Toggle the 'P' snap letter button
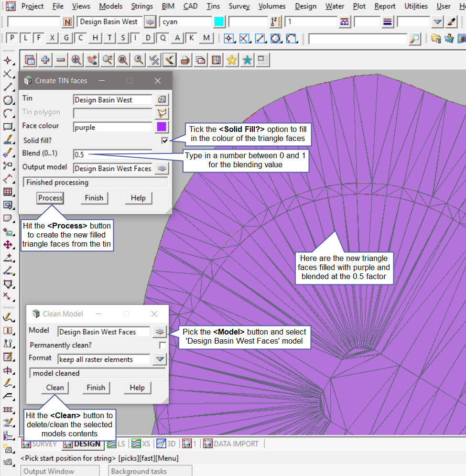 (12, 38)
